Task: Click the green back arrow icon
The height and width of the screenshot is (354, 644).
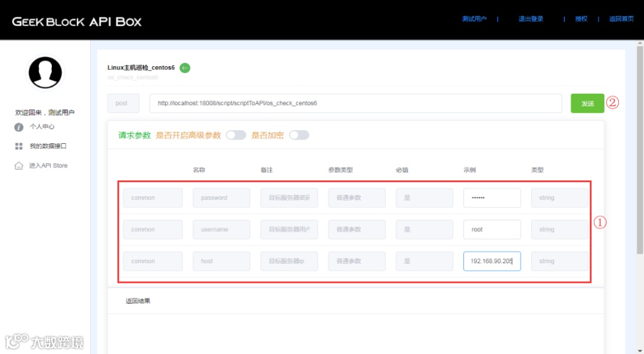Action: (185, 68)
